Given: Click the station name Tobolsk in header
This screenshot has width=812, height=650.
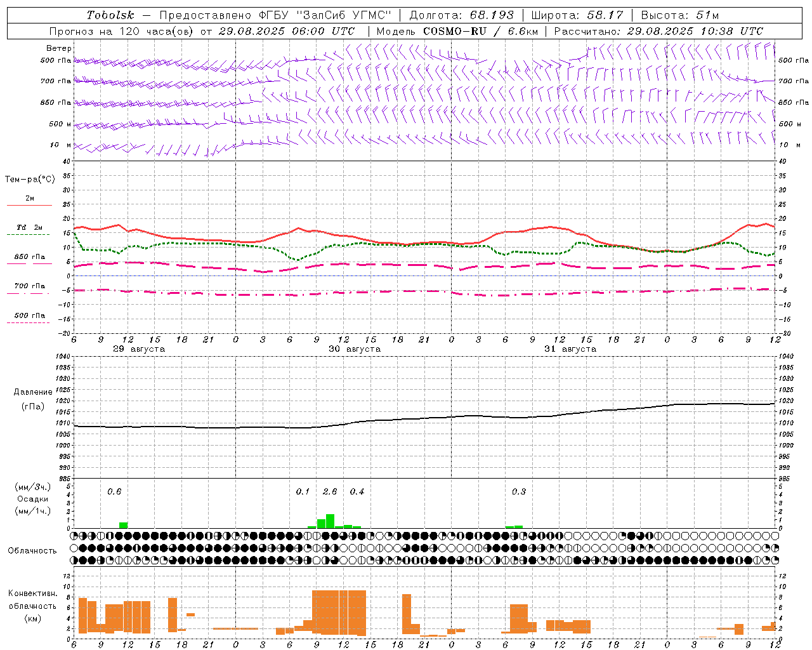Looking at the screenshot, I should (110, 15).
